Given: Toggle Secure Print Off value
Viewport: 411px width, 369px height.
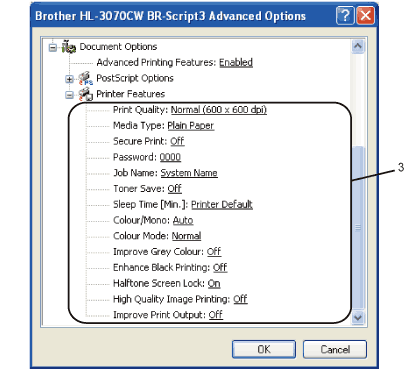Looking at the screenshot, I should click(177, 141).
